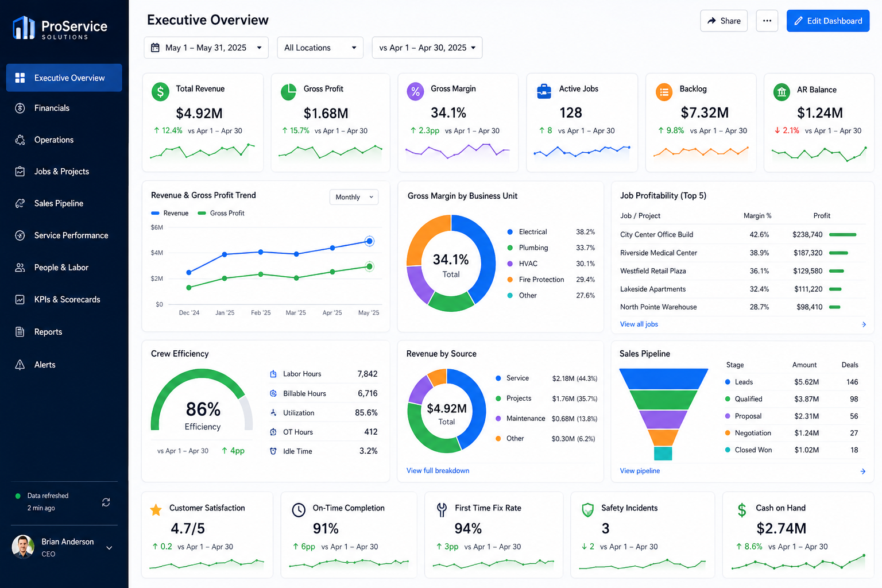This screenshot has height=588, width=882.
Task: Click the Idle Time icon
Action: point(273,451)
